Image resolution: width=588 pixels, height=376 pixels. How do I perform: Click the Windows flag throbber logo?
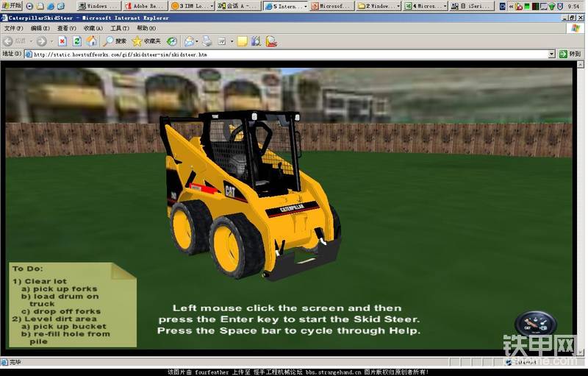(x=576, y=29)
